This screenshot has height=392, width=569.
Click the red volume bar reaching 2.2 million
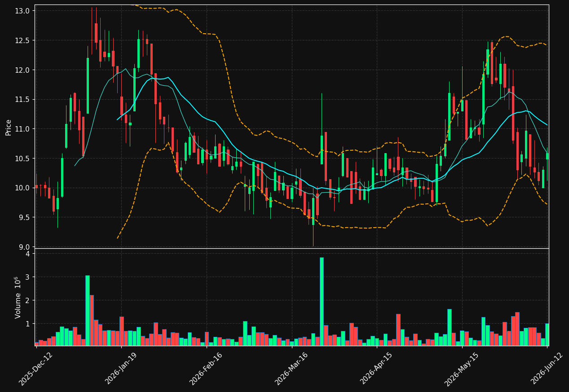click(92, 320)
